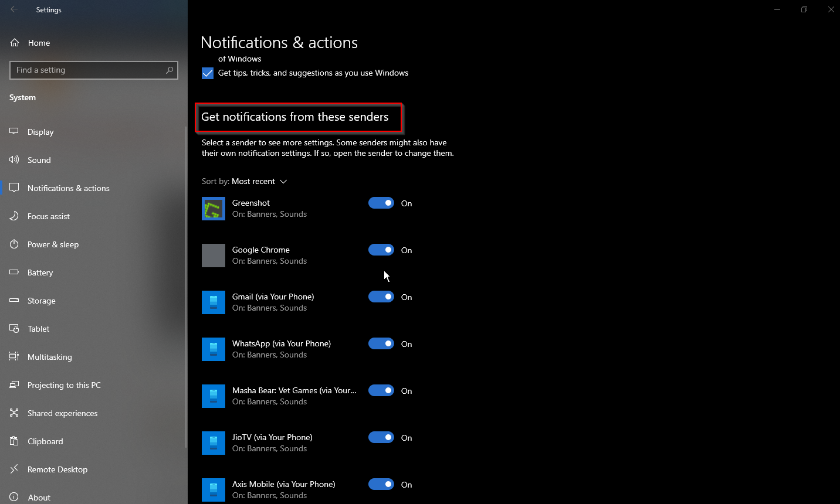Select Battery in the sidebar
Image resolution: width=840 pixels, height=504 pixels.
pos(94,273)
